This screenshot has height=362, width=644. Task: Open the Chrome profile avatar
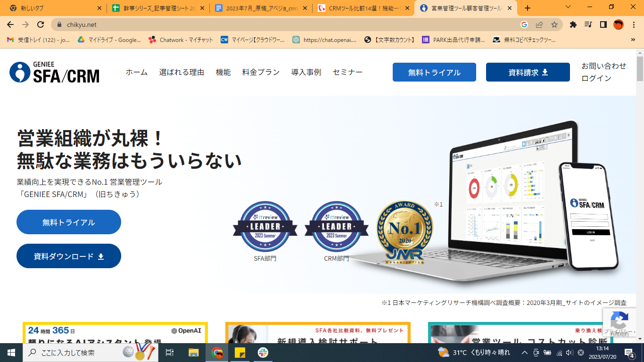[619, 25]
